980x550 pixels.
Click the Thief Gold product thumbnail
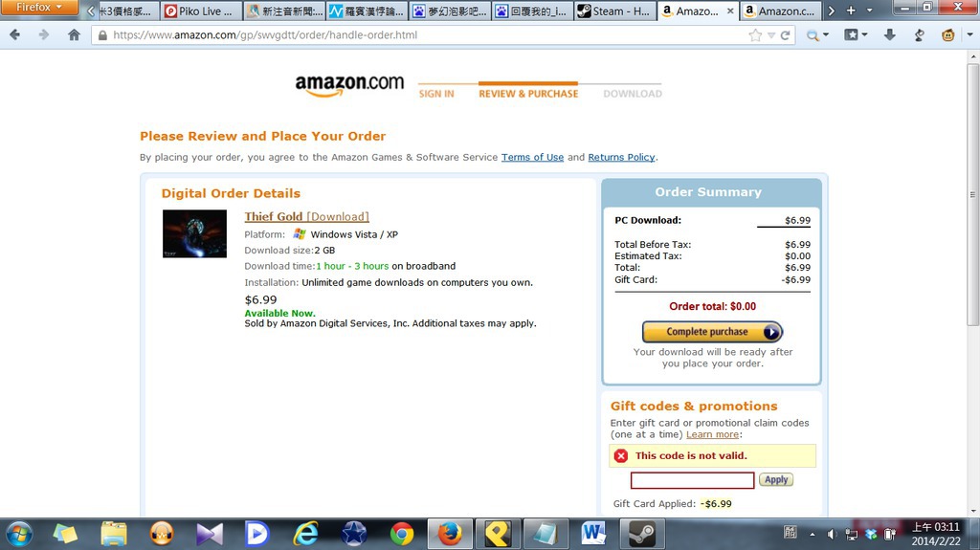coord(194,233)
